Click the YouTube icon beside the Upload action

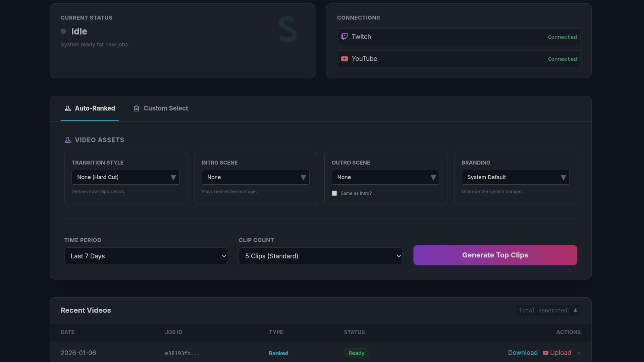(546, 353)
